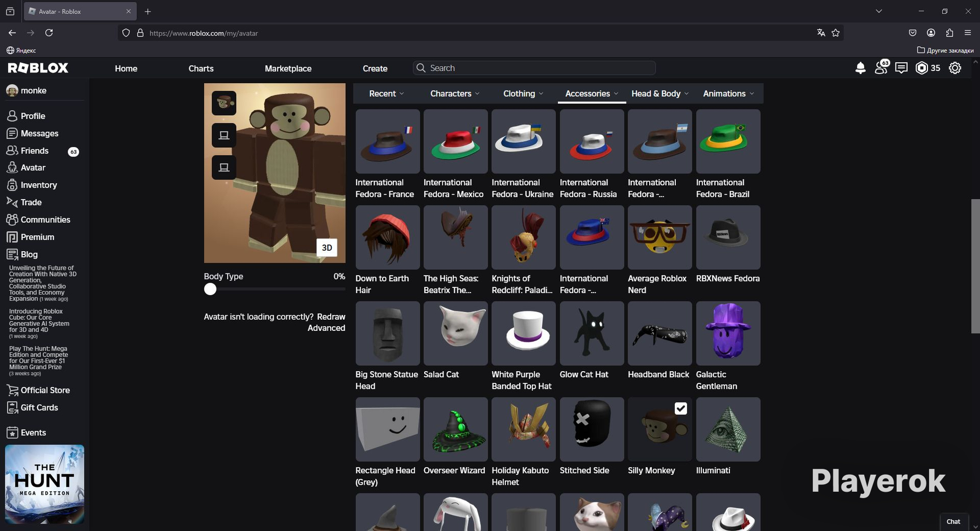Click the Robux balance icon

(922, 68)
